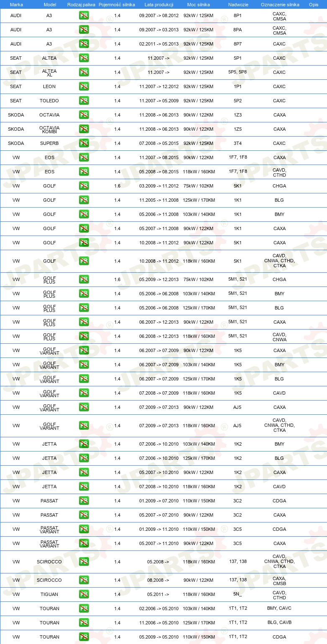Image resolution: width=327 pixels, height=644 pixels.
Task: Click the body code 5N_
Action: coord(238,594)
